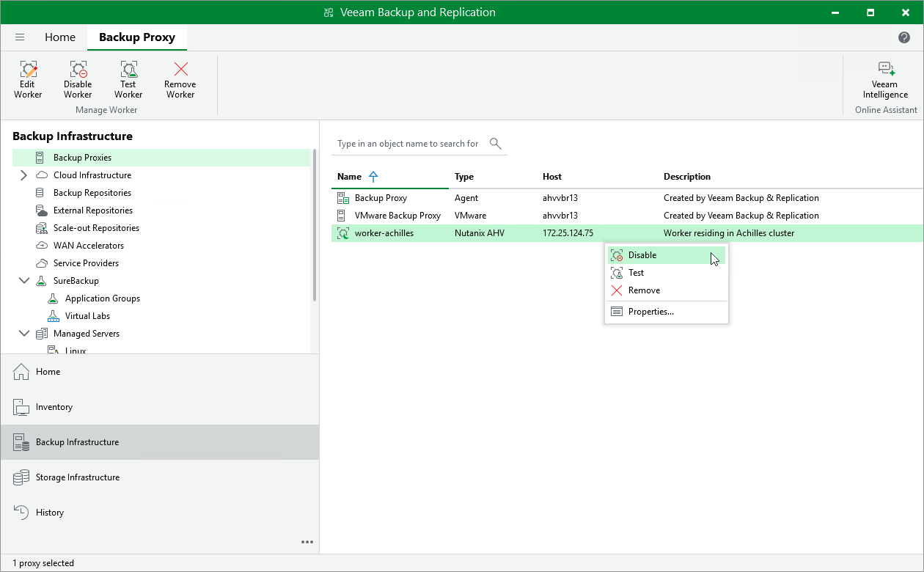The height and width of the screenshot is (572, 924).
Task: Click the worker-achilles row icon
Action: 342,233
